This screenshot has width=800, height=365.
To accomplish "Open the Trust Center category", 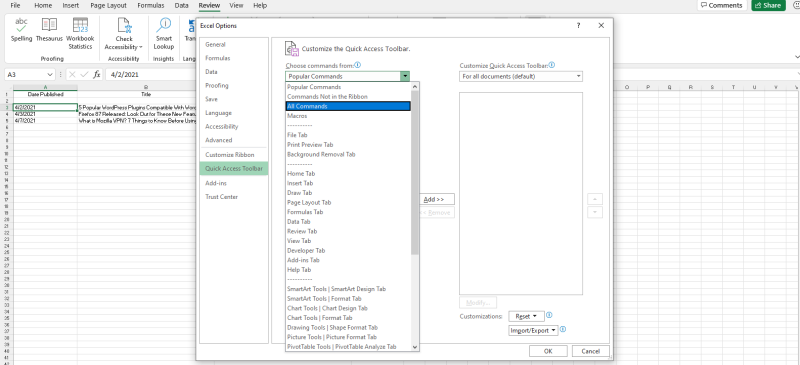I will [234, 197].
